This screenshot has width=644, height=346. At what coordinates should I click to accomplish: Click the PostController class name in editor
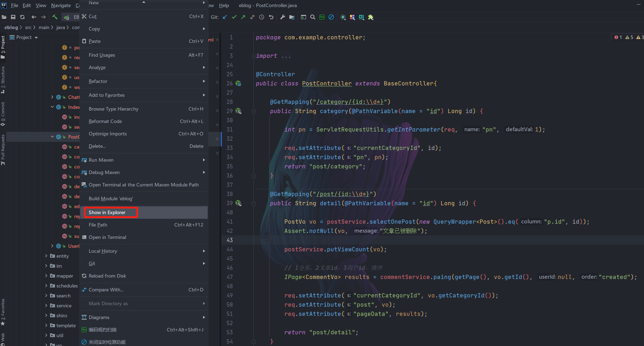(x=327, y=84)
